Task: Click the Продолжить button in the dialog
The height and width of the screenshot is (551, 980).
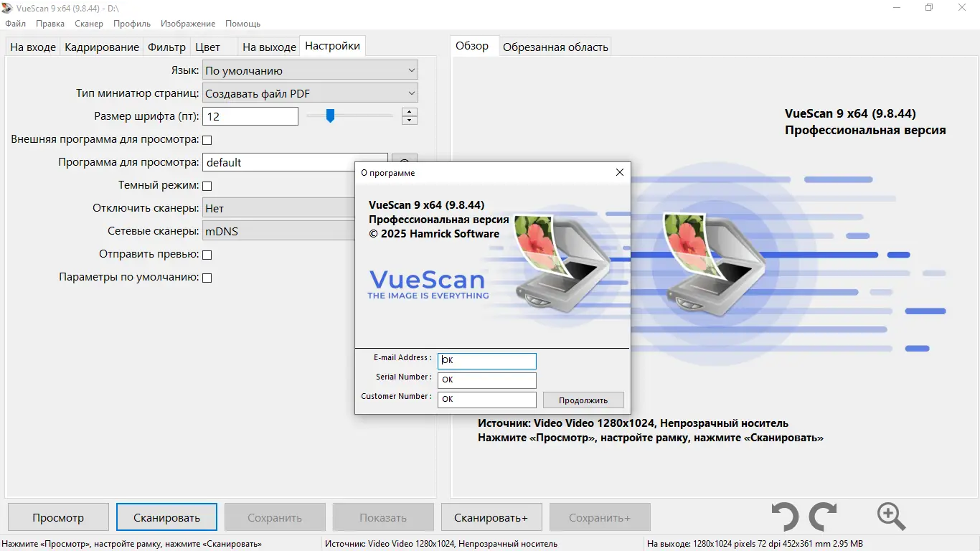Action: (583, 400)
